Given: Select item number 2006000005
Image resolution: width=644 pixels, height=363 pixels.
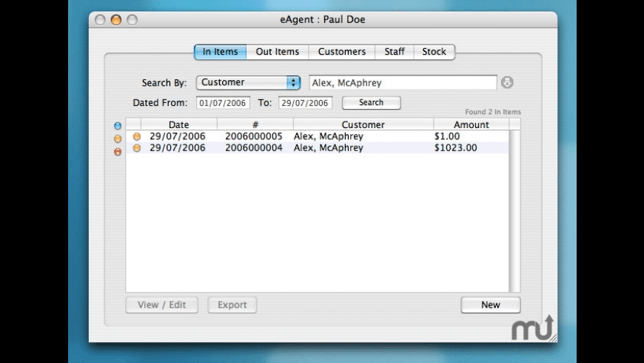Looking at the screenshot, I should (x=254, y=136).
